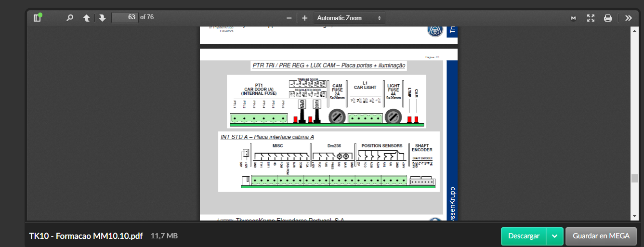Open the find-in-document search
This screenshot has width=644, height=247.
click(x=70, y=18)
